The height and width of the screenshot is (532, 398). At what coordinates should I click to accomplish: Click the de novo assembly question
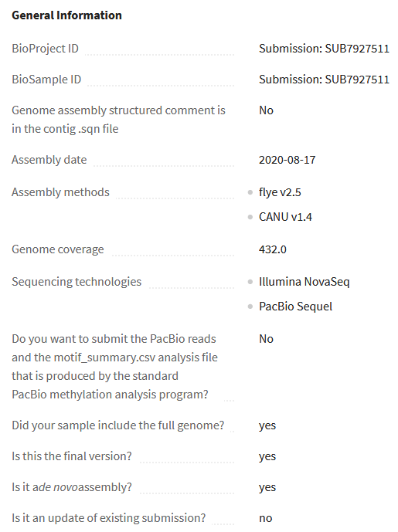pyautogui.click(x=72, y=487)
